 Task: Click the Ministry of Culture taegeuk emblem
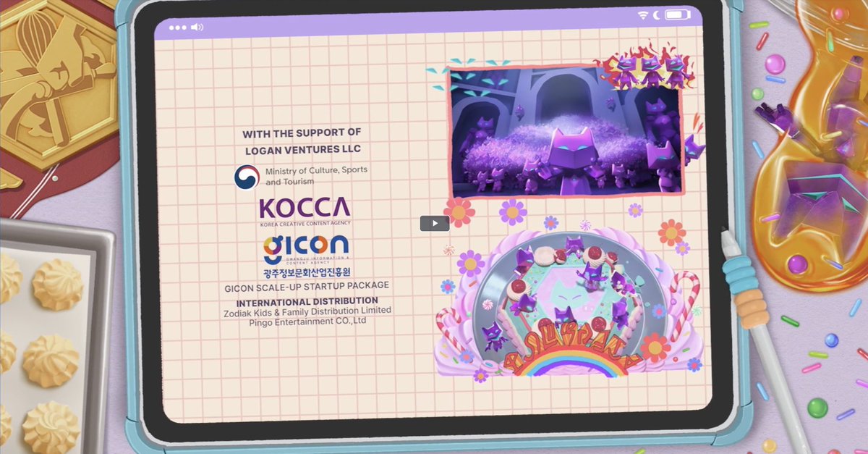point(247,177)
